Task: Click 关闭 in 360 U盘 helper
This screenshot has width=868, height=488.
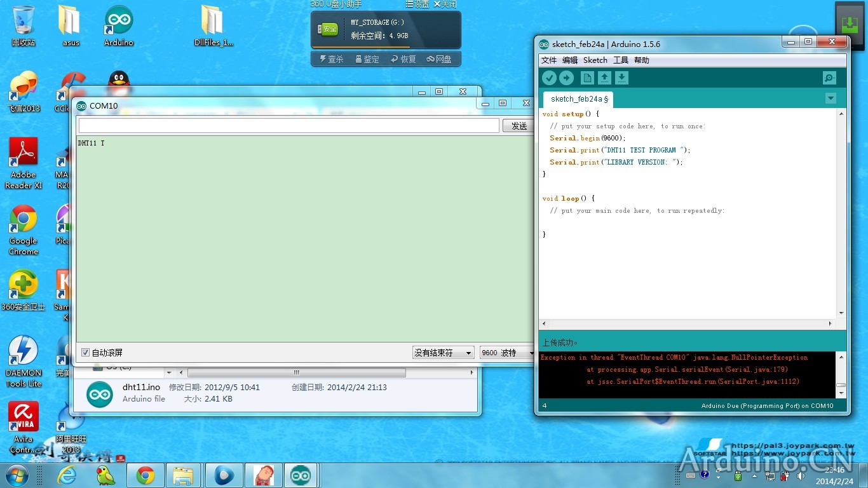Action: tap(445, 4)
